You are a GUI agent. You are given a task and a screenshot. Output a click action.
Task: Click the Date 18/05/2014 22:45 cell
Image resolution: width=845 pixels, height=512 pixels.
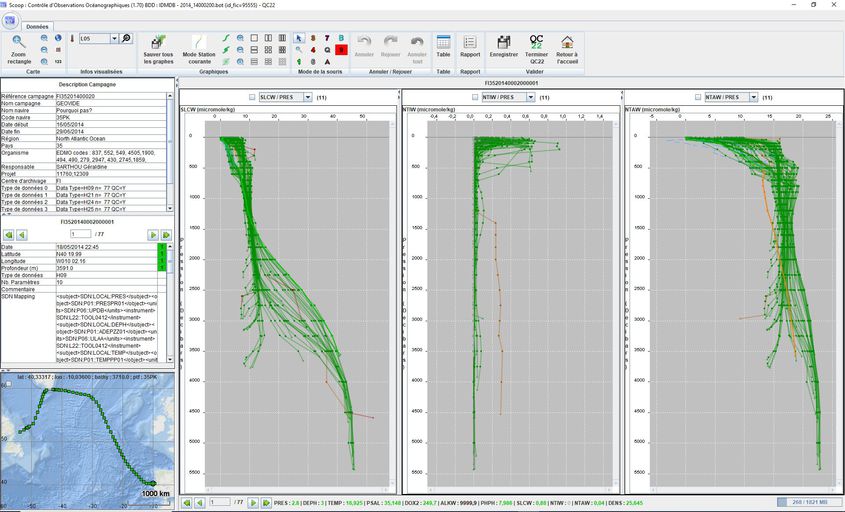(x=106, y=247)
